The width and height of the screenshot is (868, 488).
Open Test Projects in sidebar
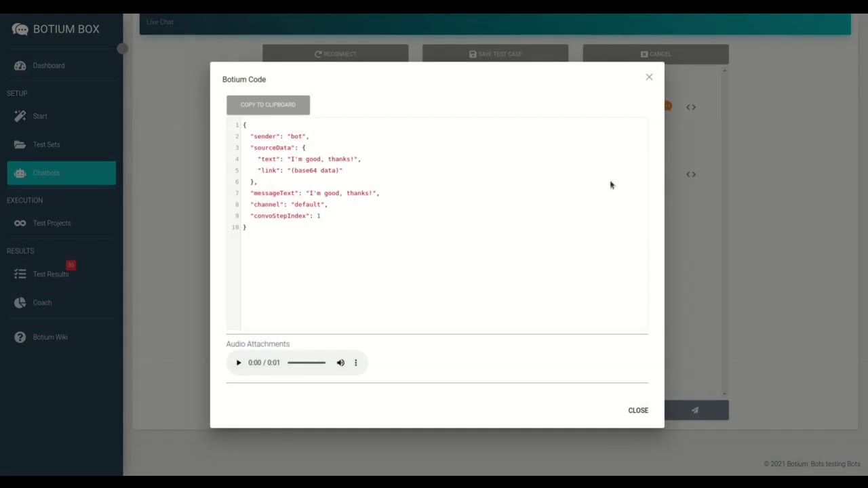tap(61, 223)
